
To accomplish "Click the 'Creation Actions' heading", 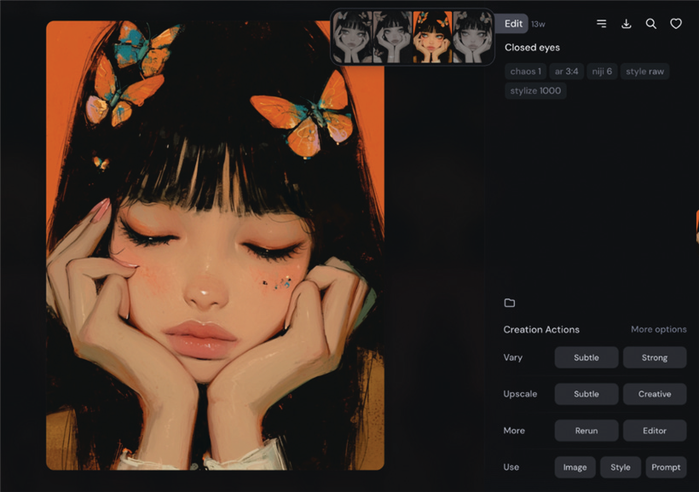I will coord(541,329).
